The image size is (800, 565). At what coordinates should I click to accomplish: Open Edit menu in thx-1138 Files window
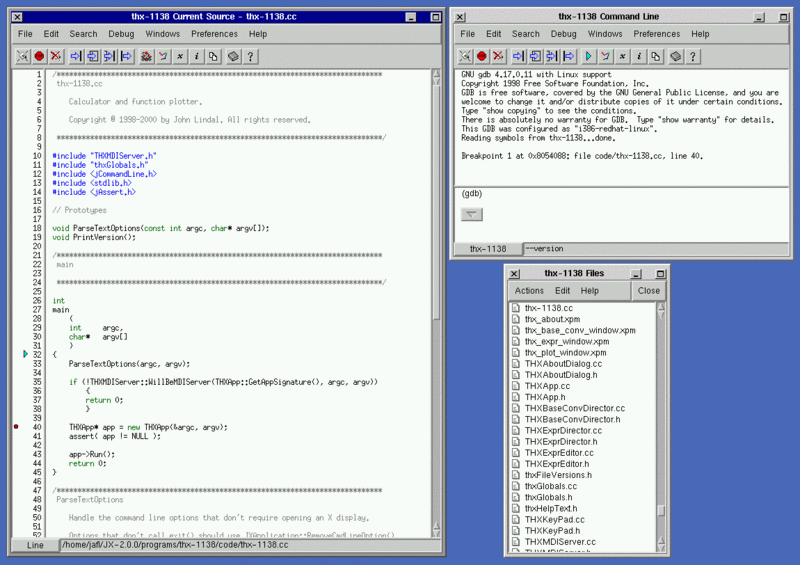click(562, 290)
